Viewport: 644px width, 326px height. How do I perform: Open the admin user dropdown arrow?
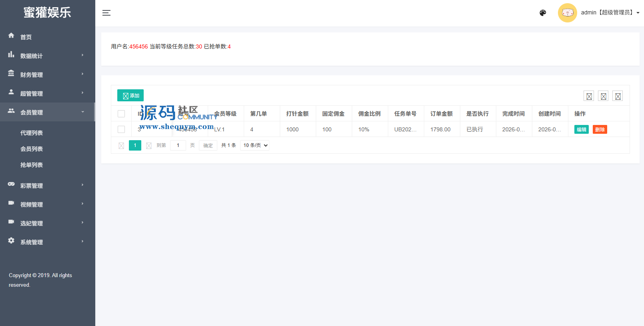(638, 13)
